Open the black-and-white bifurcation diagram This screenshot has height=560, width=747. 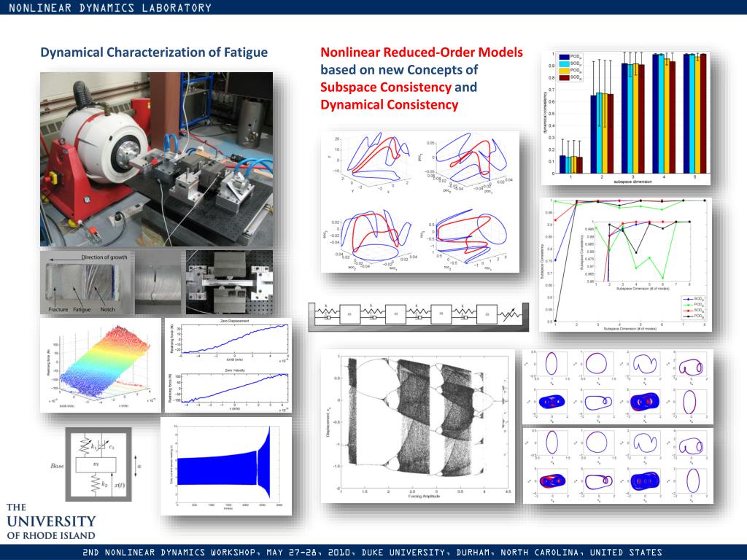[418, 426]
